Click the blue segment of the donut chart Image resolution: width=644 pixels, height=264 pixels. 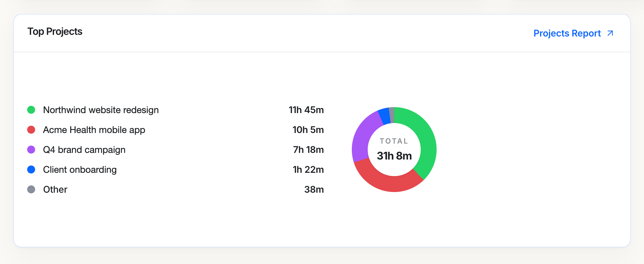click(385, 116)
